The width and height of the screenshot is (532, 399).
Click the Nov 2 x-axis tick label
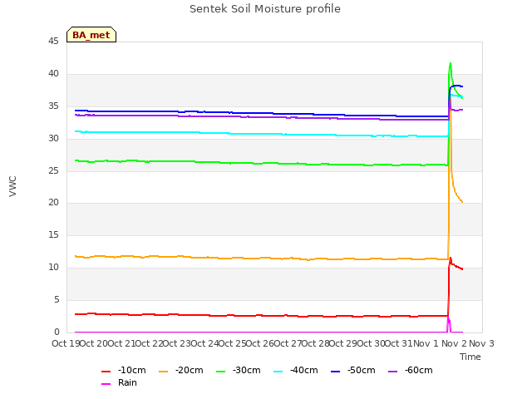(454, 343)
